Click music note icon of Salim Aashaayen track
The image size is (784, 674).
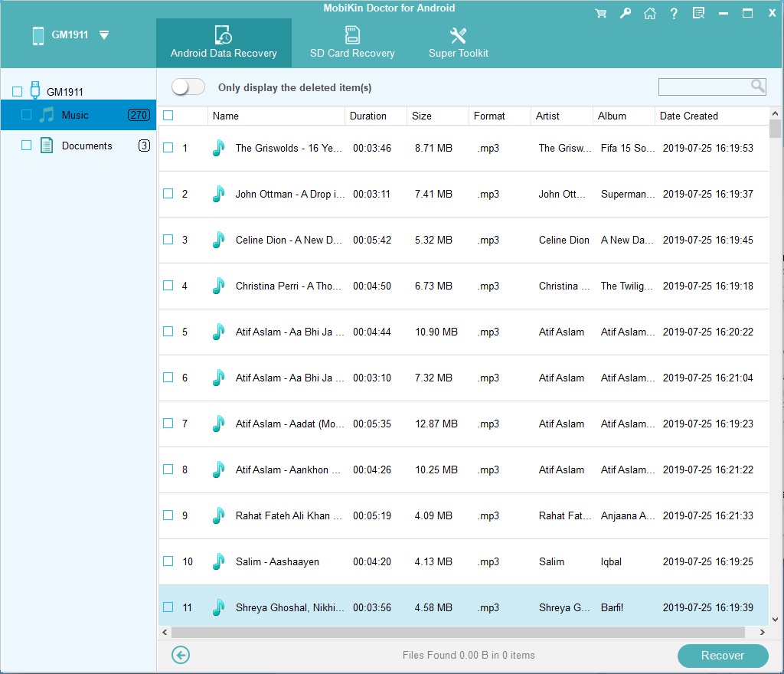pyautogui.click(x=218, y=561)
